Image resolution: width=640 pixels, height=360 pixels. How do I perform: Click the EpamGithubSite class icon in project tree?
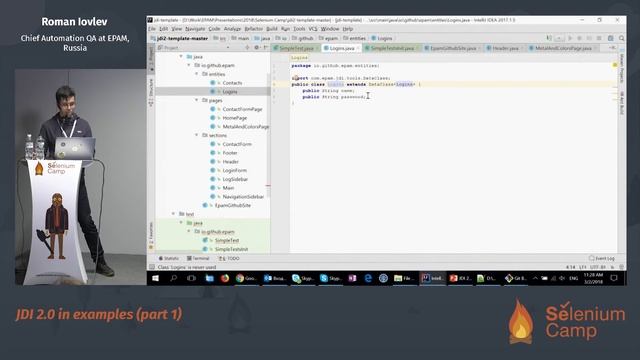(x=205, y=205)
